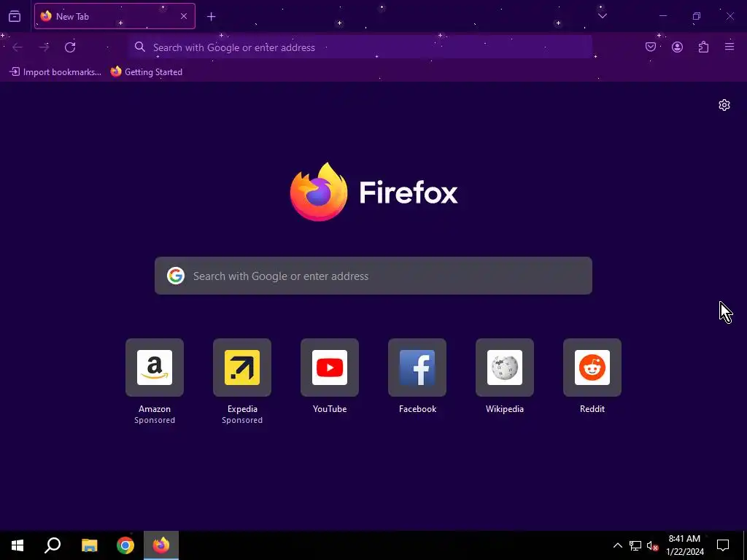Open the Expedia sponsored shortcut
The width and height of the screenshot is (747, 560).
pos(242,367)
